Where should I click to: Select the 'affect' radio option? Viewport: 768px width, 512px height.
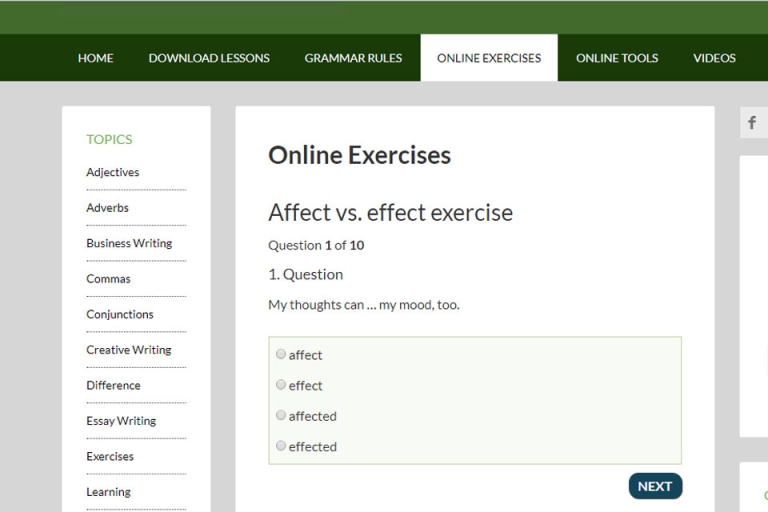point(281,355)
